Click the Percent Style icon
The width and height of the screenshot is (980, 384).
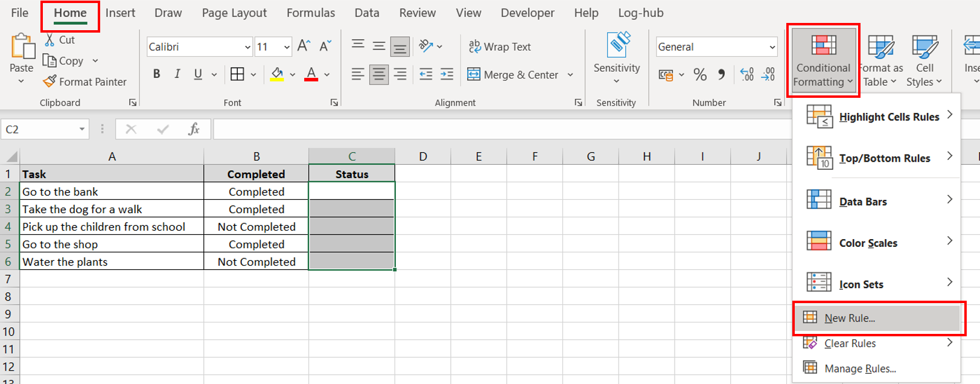[700, 75]
